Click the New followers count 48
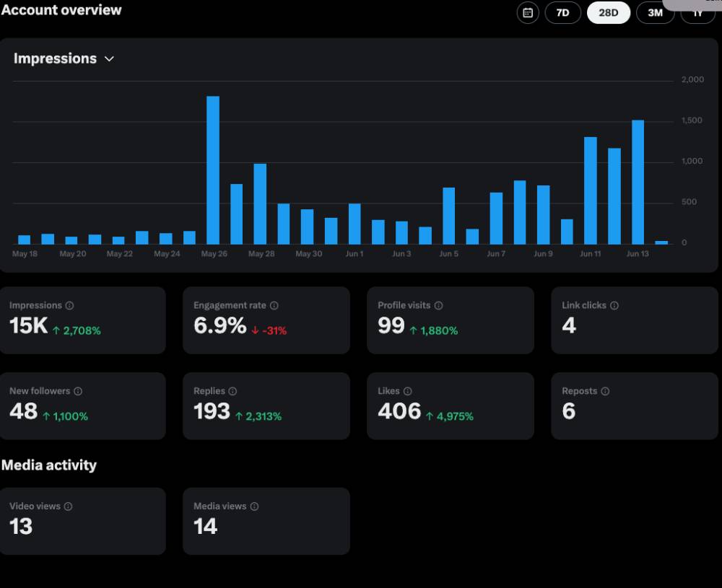The height and width of the screenshot is (588, 722). (24, 411)
